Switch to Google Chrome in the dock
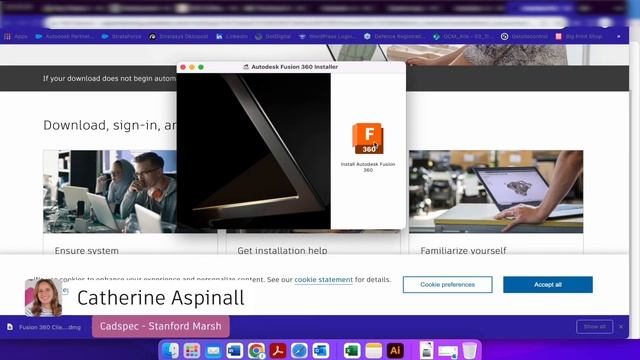Image resolution: width=640 pixels, height=360 pixels. pyautogui.click(x=256, y=351)
